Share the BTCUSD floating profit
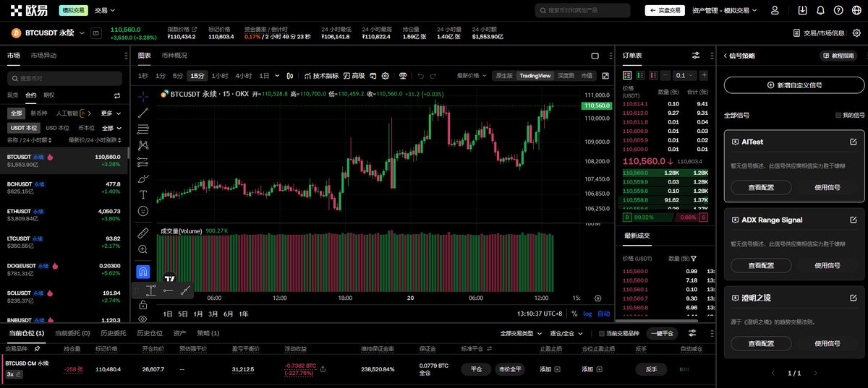The image size is (868, 388). point(322,368)
